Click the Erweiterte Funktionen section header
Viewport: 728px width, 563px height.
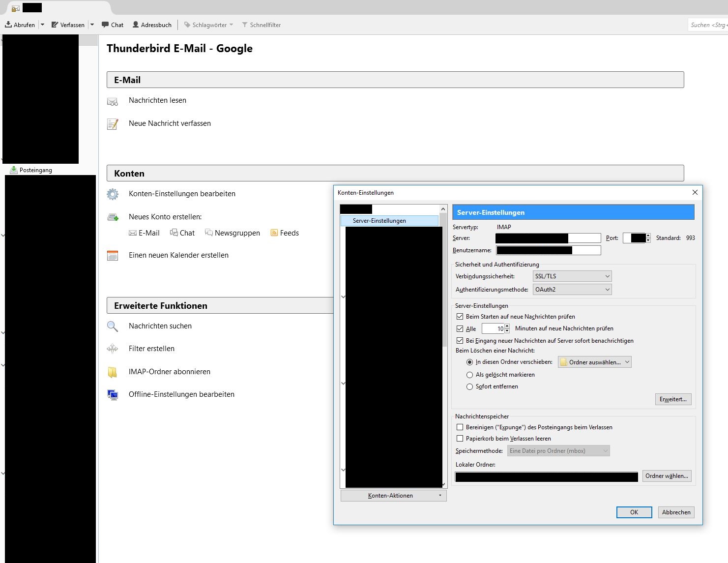coord(220,305)
